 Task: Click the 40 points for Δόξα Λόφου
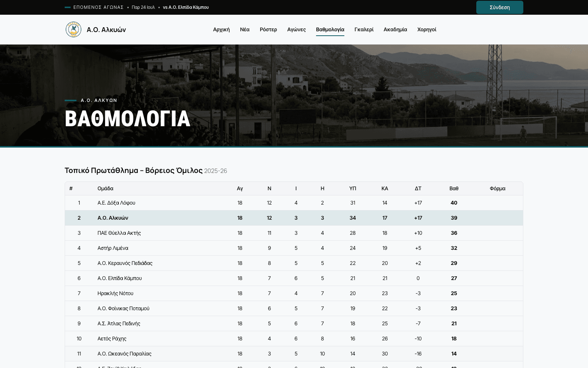click(x=454, y=203)
